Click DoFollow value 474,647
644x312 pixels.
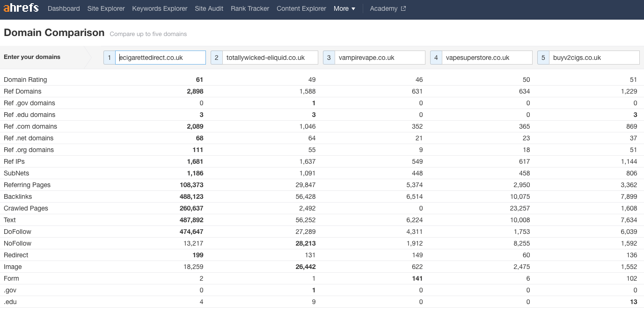click(x=191, y=232)
